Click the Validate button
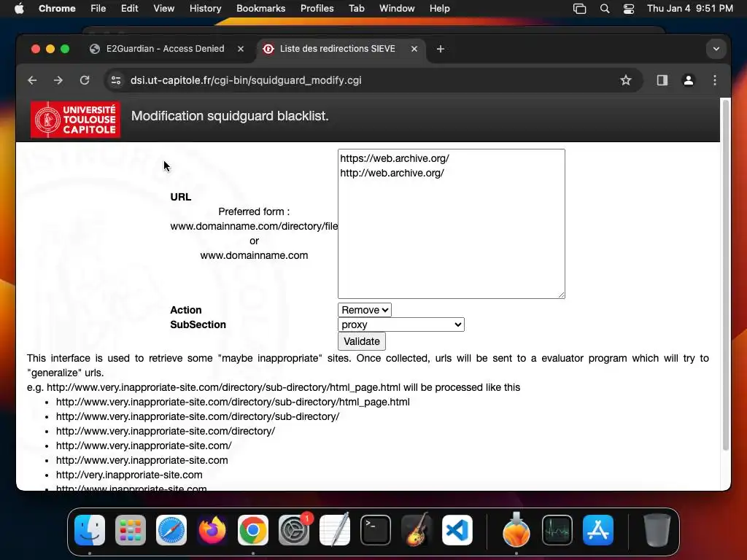Image resolution: width=747 pixels, height=560 pixels. click(362, 341)
